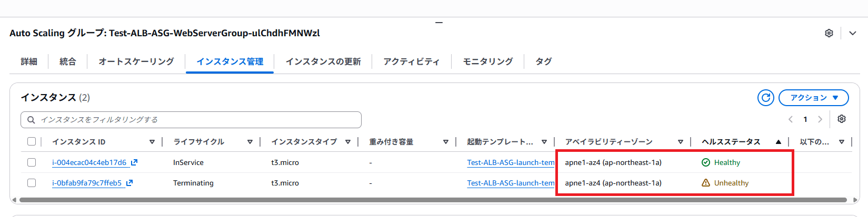Open the Test-ALB-ASG-launch-tem template link in the first row

tap(511, 162)
